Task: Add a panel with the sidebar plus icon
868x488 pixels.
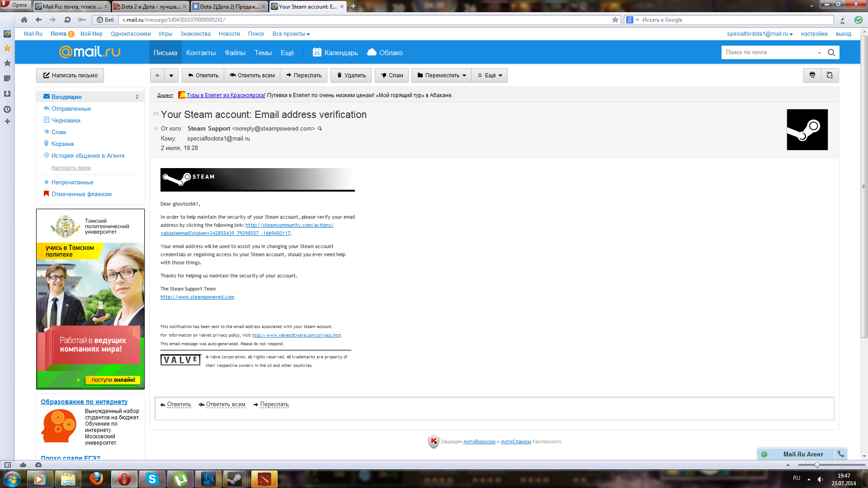Action: coord(7,122)
